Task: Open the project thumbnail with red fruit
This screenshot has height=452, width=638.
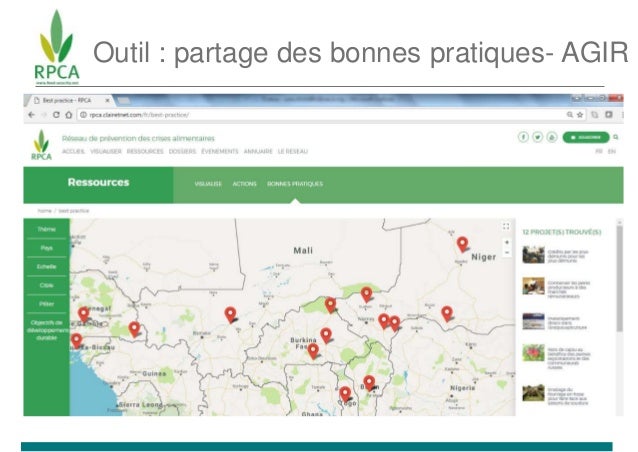Action: pos(533,353)
